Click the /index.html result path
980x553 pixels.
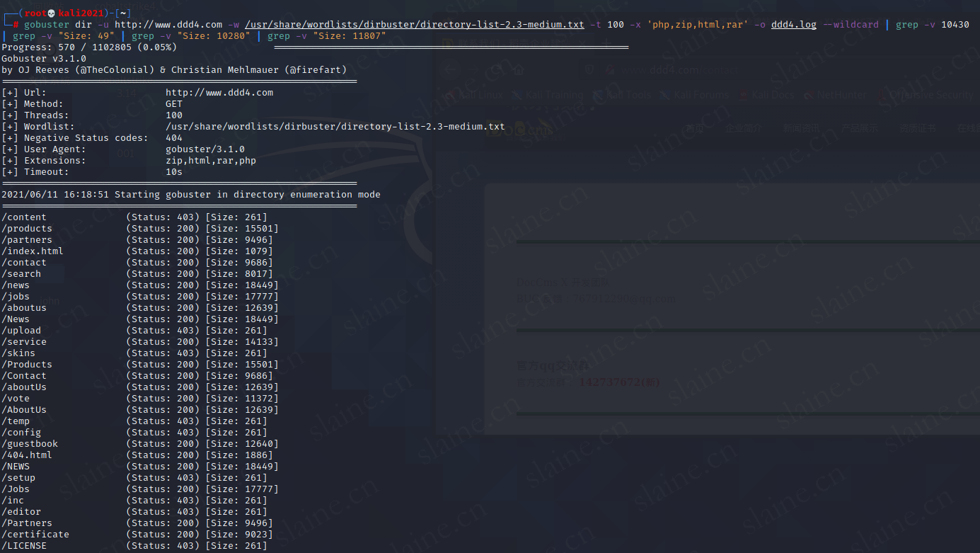pos(33,251)
